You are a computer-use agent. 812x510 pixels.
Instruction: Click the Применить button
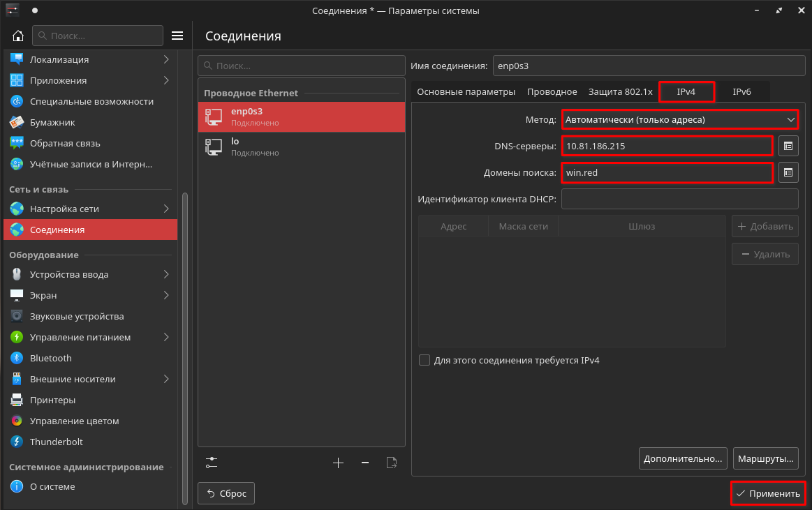coord(768,493)
